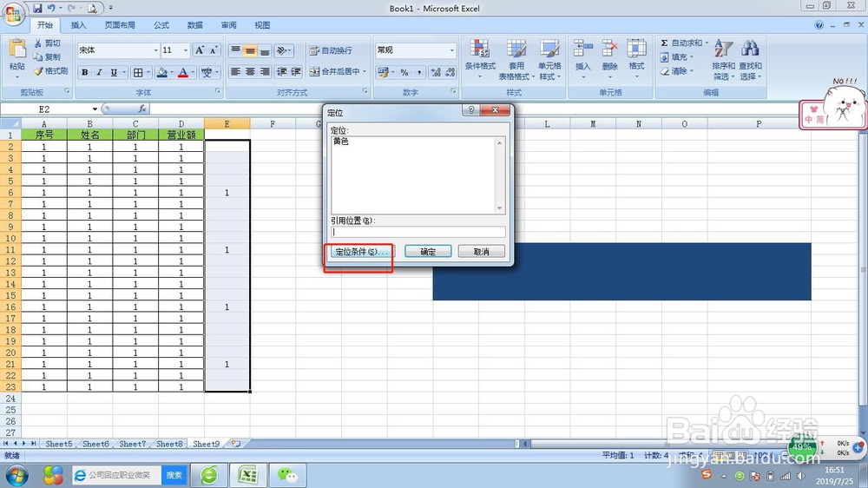
Task: Open Find and Select (查找和选择)
Action: 751,59
